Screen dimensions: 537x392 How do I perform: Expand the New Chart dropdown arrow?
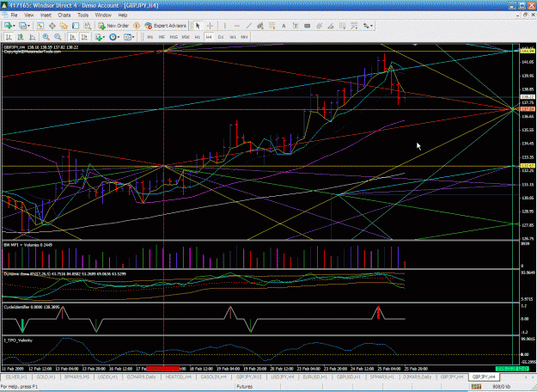pos(14,26)
